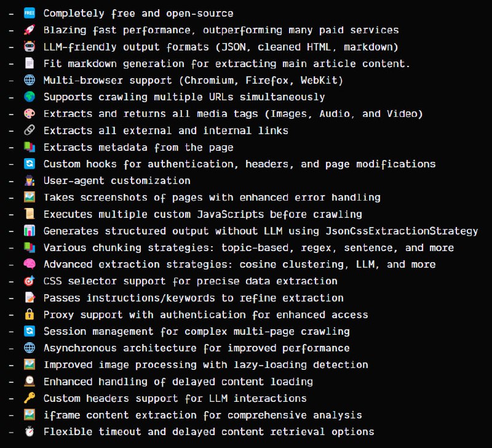Click the stopwatch emoji beside Flexible timeout

29,432
